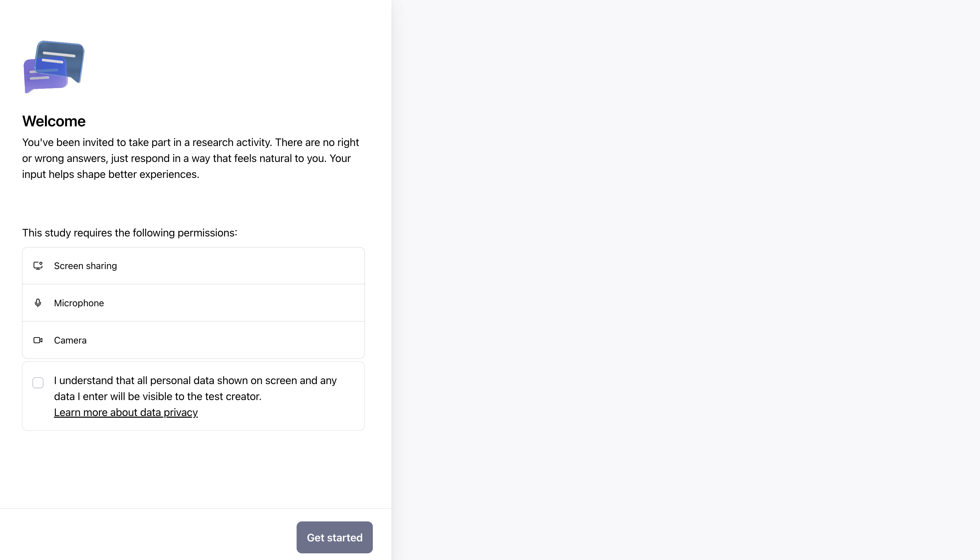
Task: Click 'This study requires the following permissions' text
Action: [129, 233]
